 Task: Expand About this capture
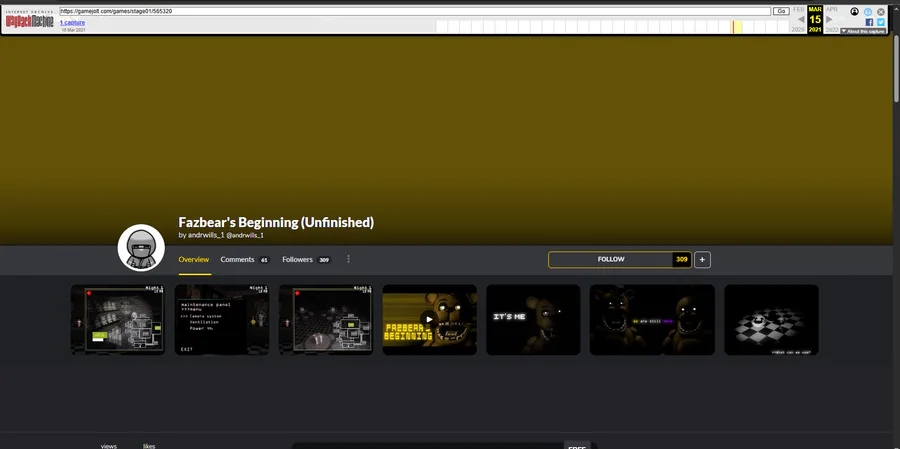[863, 31]
